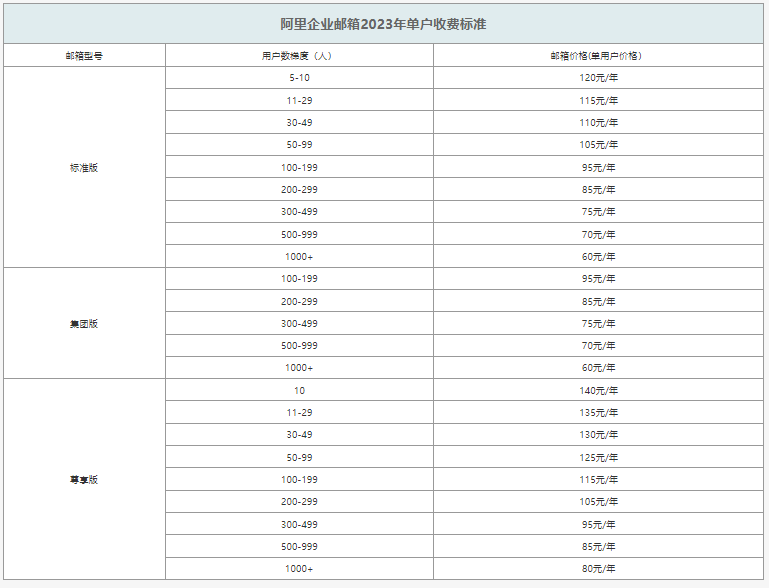The height and width of the screenshot is (588, 769).
Task: Select the 标准版 cell
Action: [84, 168]
